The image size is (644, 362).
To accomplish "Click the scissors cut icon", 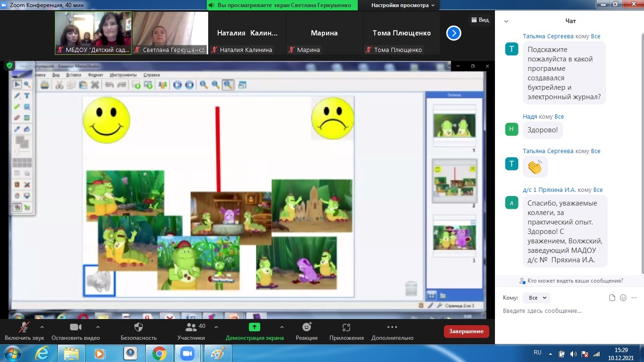I will [60, 85].
